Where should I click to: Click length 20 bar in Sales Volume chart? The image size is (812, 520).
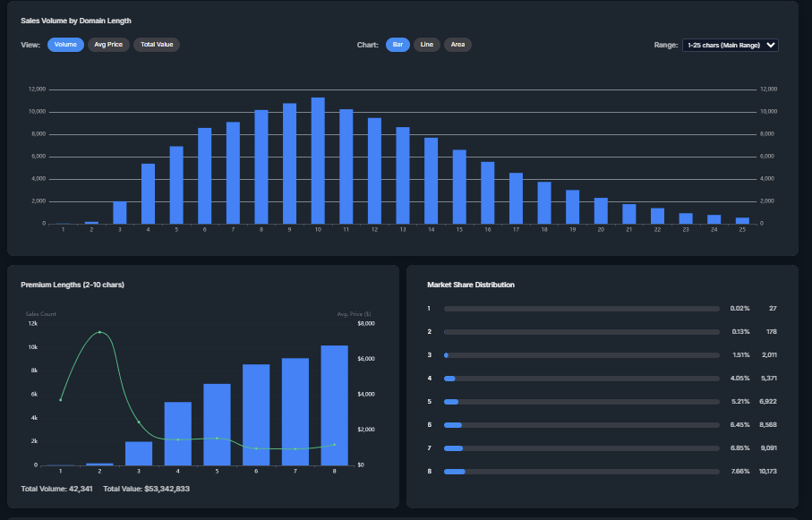(601, 210)
